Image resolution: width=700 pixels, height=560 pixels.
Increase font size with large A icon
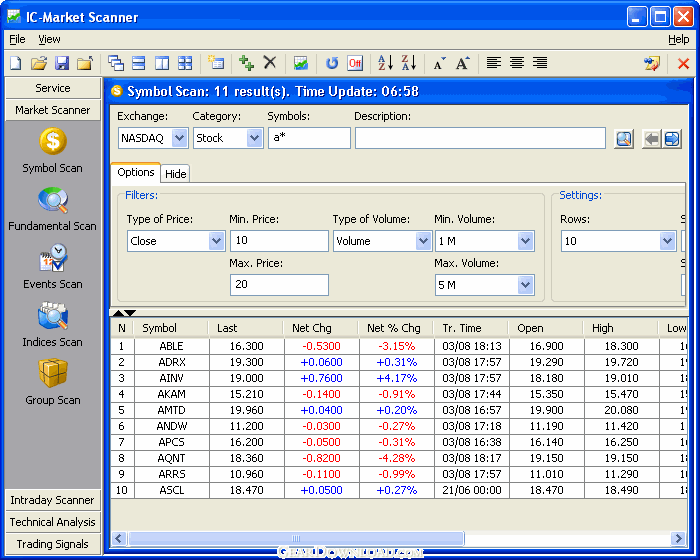tap(462, 63)
